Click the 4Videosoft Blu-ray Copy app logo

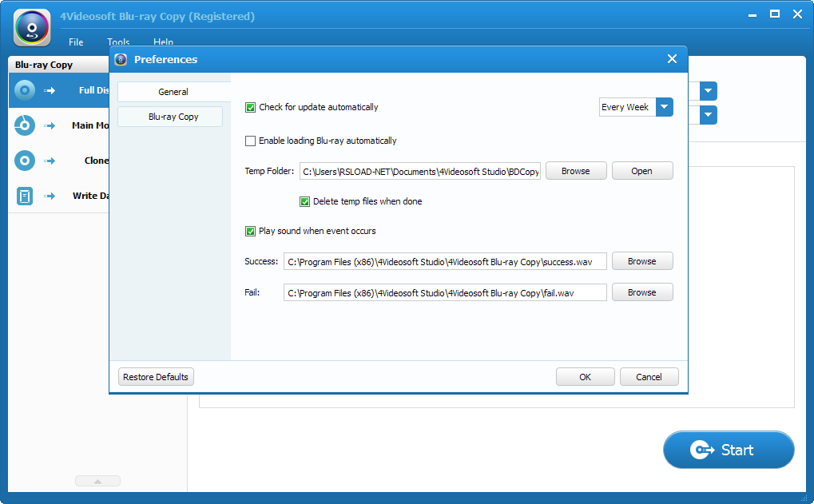(x=32, y=27)
